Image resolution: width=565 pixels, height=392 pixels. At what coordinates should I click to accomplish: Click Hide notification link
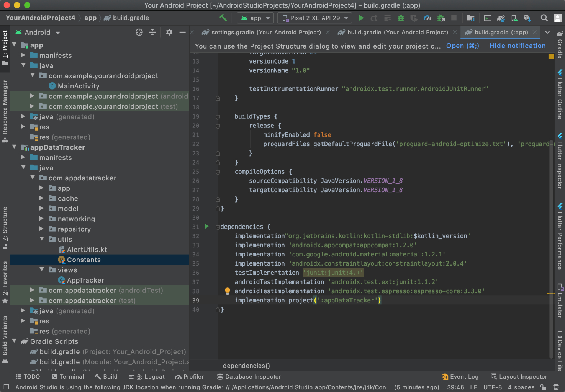point(518,46)
